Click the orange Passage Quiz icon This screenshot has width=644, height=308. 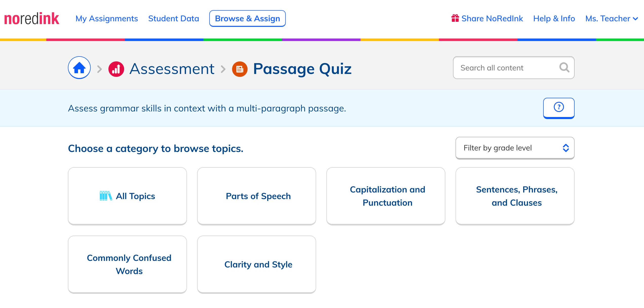pos(240,69)
